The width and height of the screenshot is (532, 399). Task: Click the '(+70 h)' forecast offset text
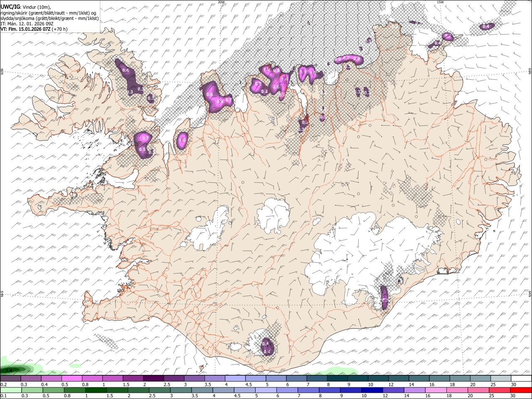click(x=59, y=29)
